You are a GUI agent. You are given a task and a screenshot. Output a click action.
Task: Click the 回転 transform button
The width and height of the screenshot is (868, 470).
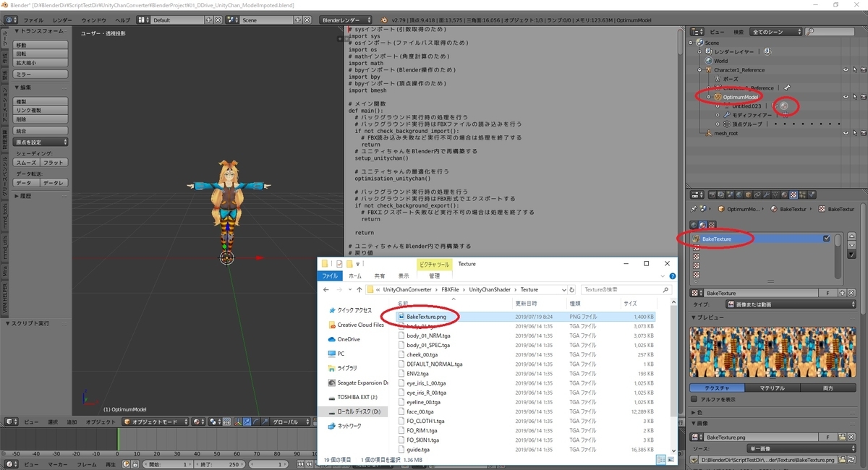[x=42, y=54]
